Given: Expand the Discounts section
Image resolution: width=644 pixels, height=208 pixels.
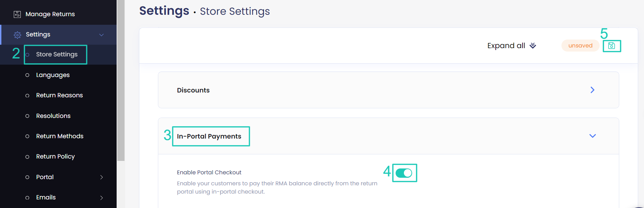Looking at the screenshot, I should (592, 90).
